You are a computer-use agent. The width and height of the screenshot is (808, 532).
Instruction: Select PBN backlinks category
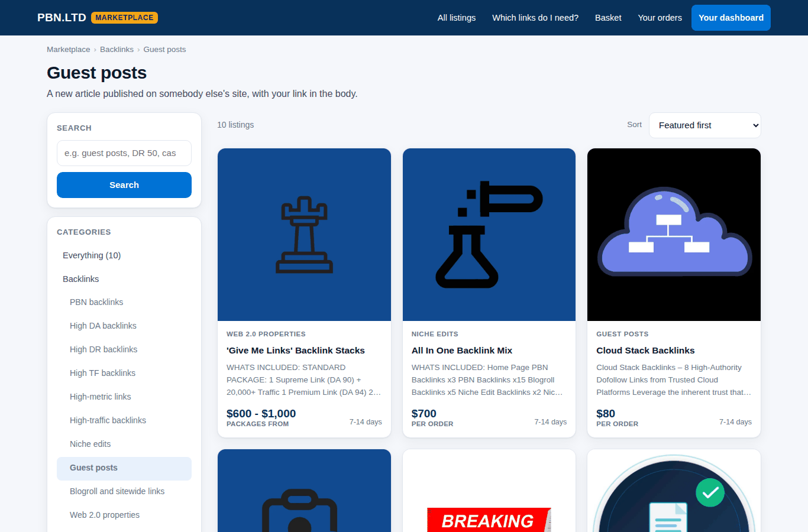[124, 302]
